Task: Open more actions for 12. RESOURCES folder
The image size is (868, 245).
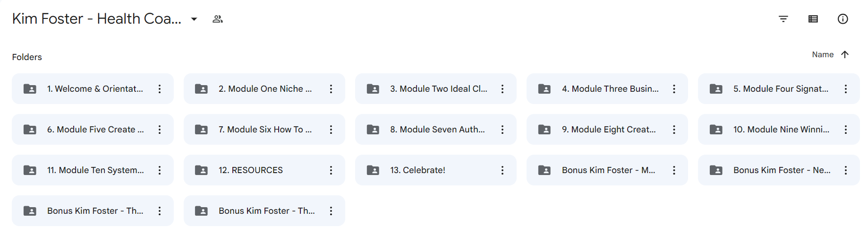Action: tap(331, 170)
